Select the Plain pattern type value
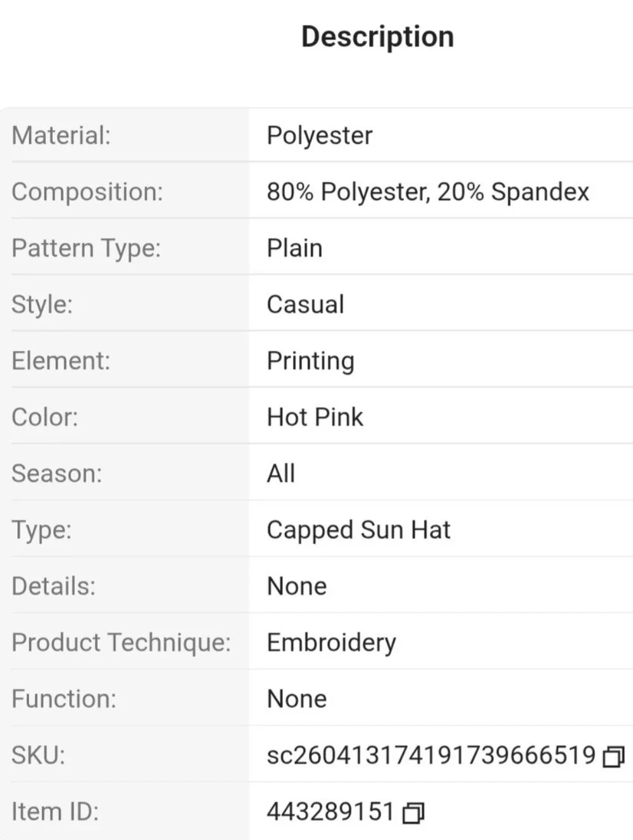The image size is (633, 840). 294,248
